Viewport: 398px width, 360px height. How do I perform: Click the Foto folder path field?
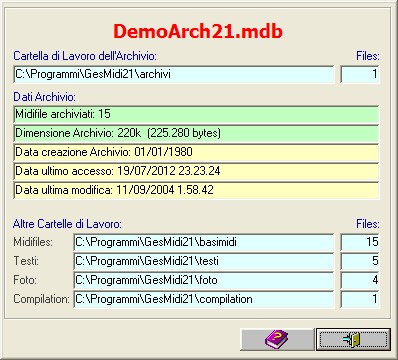pos(203,280)
